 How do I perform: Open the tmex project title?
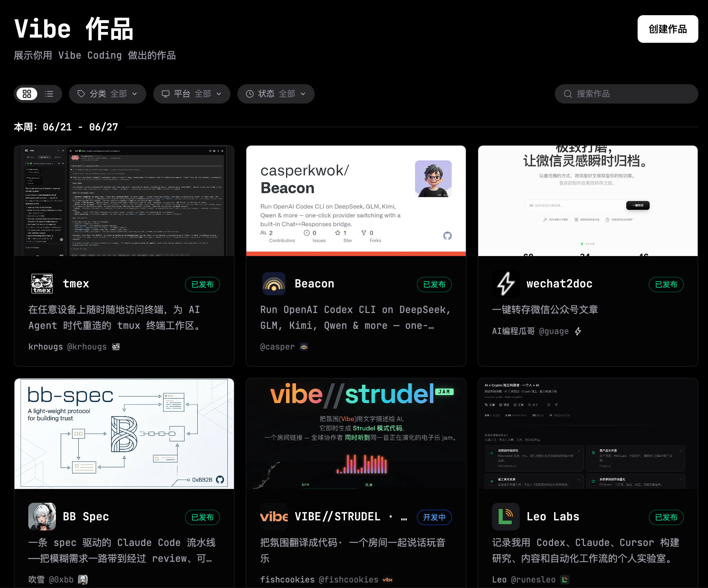76,284
